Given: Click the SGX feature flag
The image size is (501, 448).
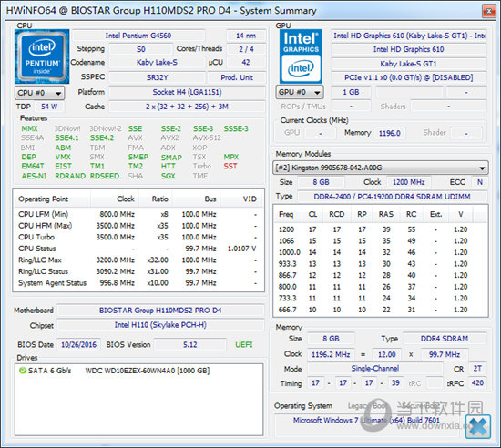Looking at the screenshot, I should pyautogui.click(x=169, y=176).
